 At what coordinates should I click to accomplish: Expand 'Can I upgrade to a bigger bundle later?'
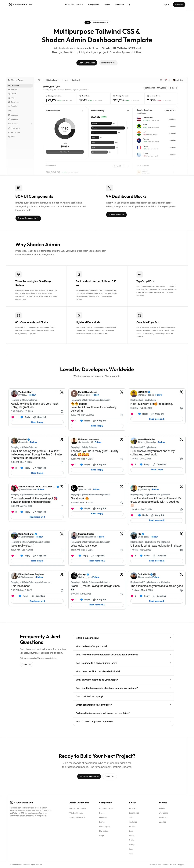click(x=124, y=663)
